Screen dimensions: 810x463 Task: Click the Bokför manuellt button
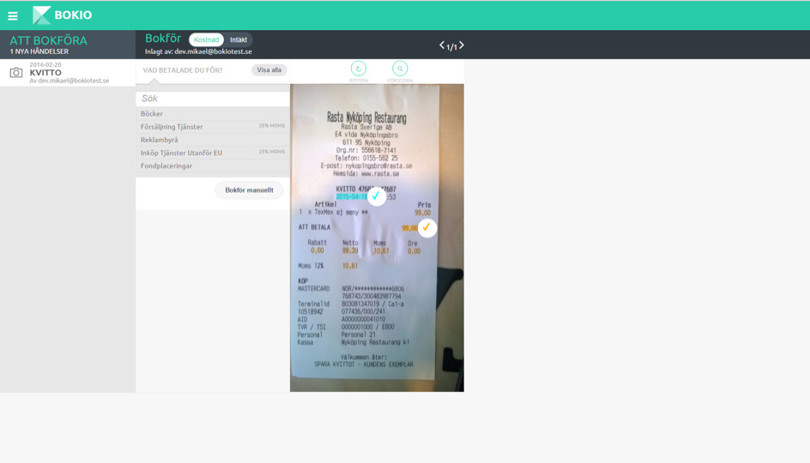[x=249, y=190]
